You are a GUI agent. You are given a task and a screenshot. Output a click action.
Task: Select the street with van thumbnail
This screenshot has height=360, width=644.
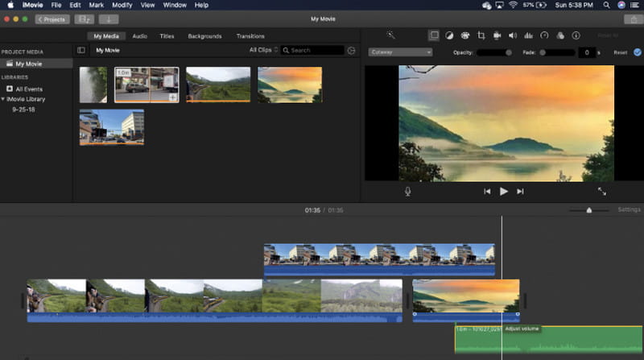pos(147,85)
